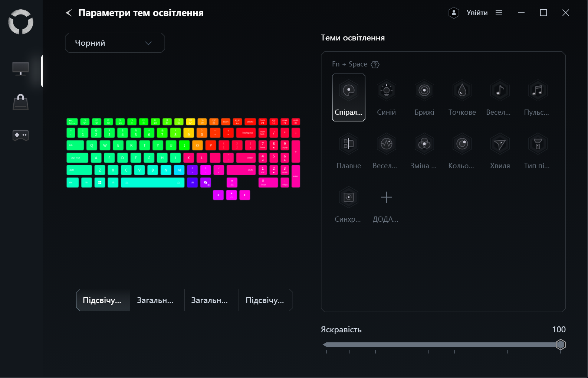Select the Хвиля wave effect icon
This screenshot has width=588, height=378.
500,144
